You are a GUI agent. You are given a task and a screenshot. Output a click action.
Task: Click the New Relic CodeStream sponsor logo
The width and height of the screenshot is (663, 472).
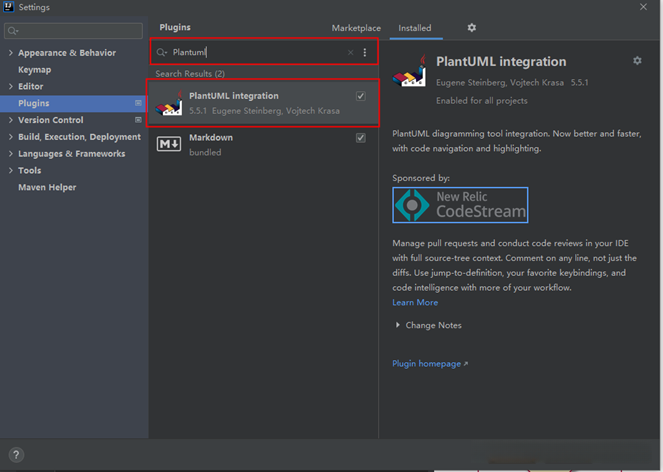[x=460, y=205]
